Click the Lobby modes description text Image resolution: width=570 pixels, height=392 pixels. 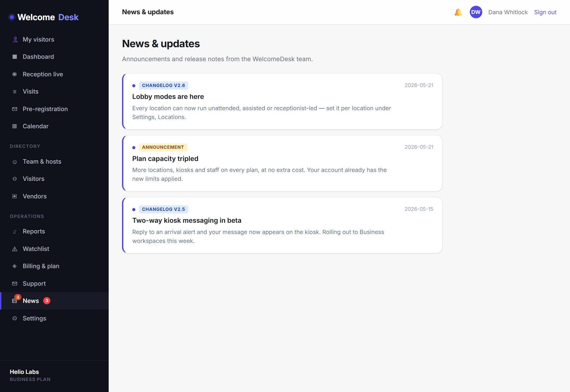(262, 113)
